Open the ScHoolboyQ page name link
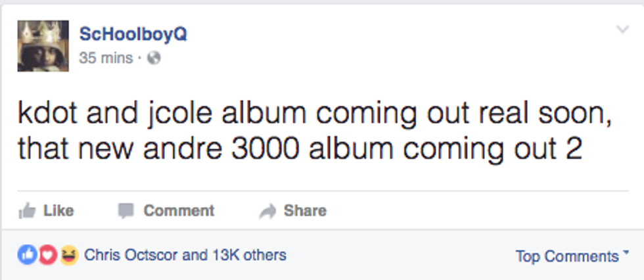This screenshot has height=280, width=644. point(133,35)
